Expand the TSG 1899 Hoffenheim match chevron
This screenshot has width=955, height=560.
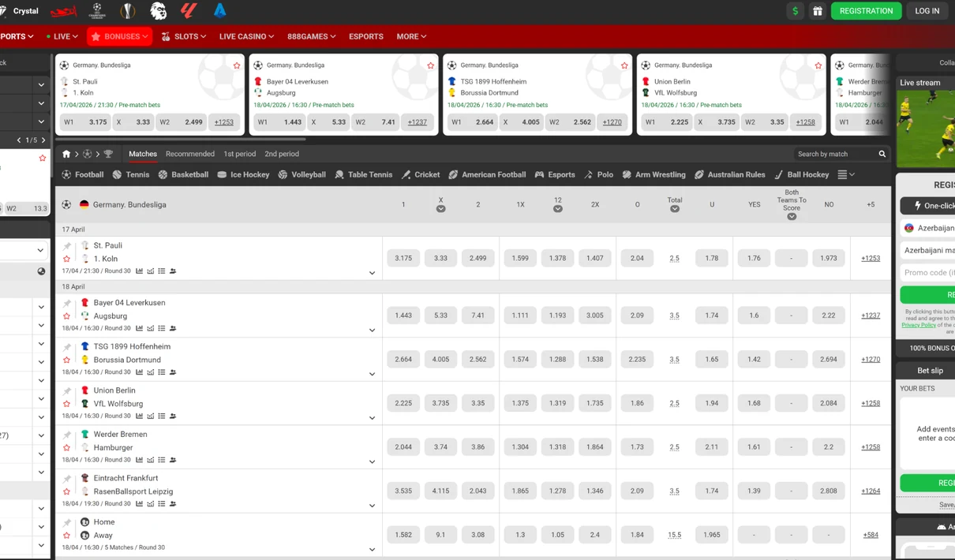pyautogui.click(x=372, y=374)
